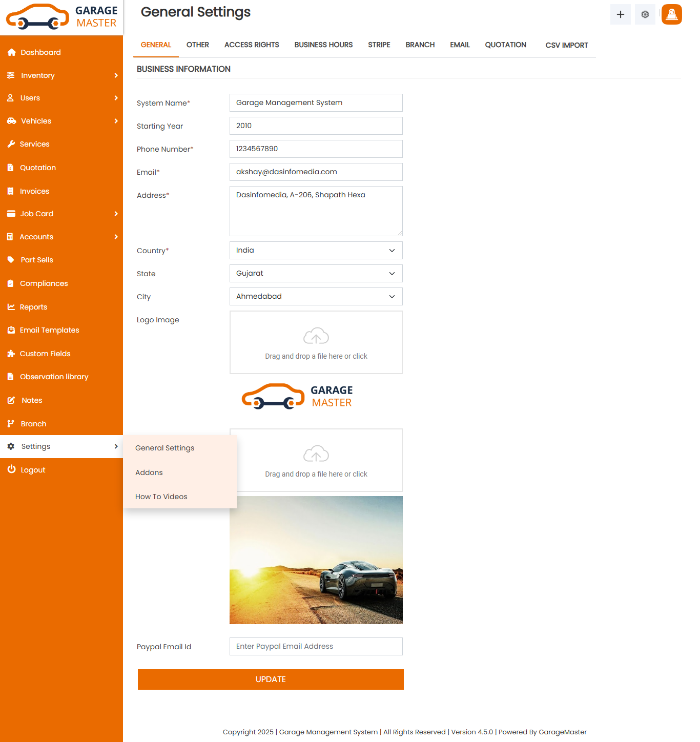Click the Logout power icon
This screenshot has height=742, width=700.
(11, 469)
